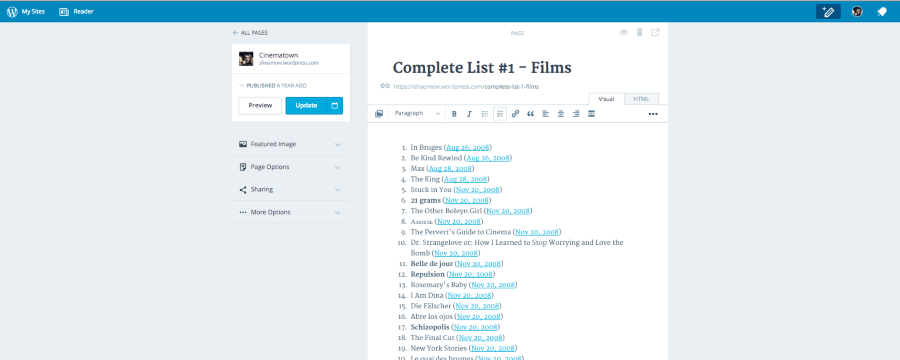Click the text 'Schizopolis'
This screenshot has width=900, height=360.
tap(430, 327)
